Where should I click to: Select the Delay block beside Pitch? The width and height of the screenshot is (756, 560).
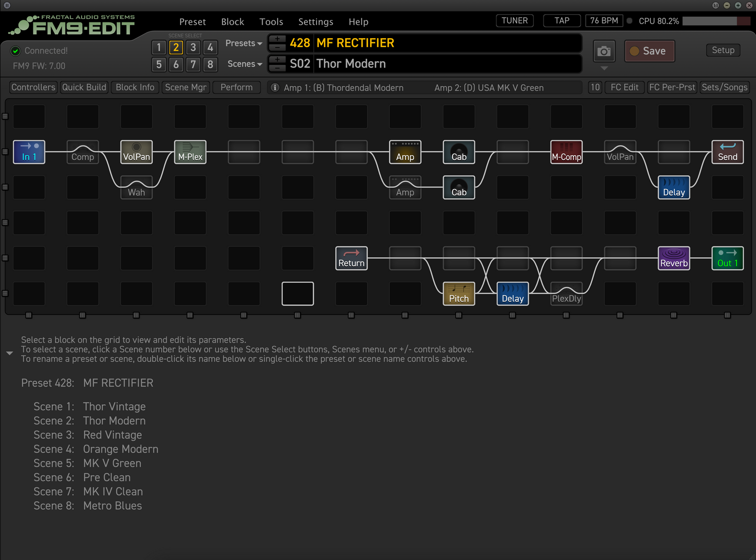tap(513, 294)
